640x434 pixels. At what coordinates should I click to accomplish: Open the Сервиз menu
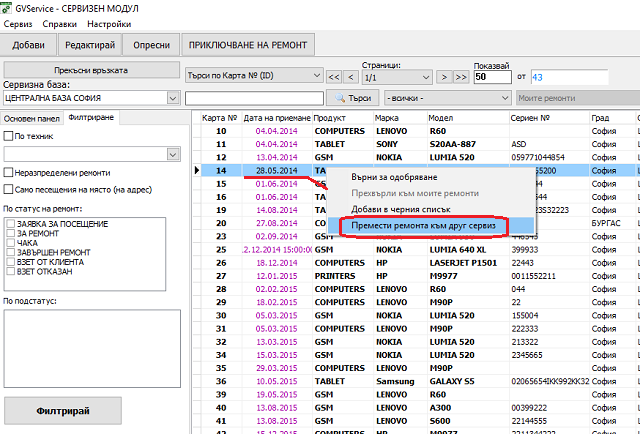point(18,24)
